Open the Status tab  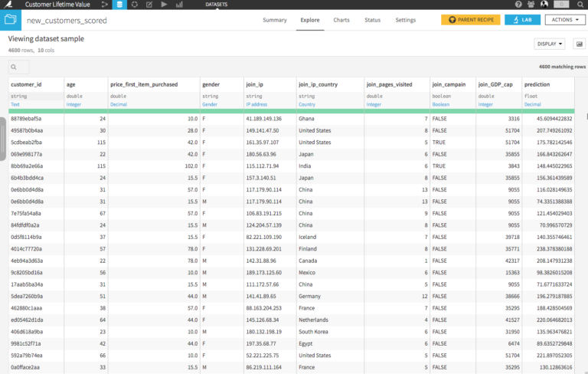pyautogui.click(x=372, y=20)
